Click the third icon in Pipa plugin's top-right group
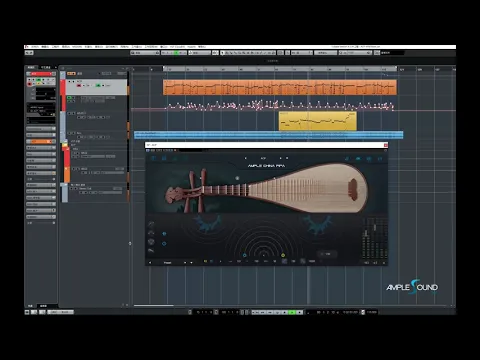 click(369, 159)
